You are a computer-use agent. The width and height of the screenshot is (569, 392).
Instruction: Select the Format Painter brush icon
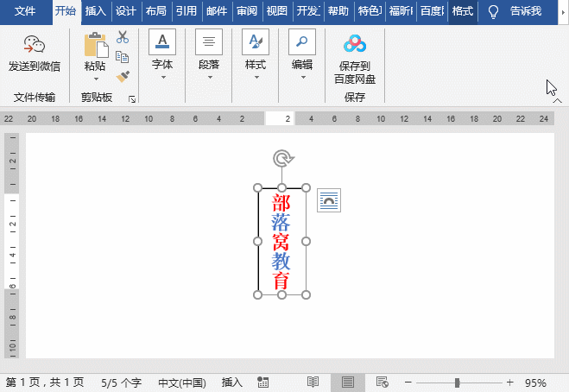pyautogui.click(x=123, y=76)
